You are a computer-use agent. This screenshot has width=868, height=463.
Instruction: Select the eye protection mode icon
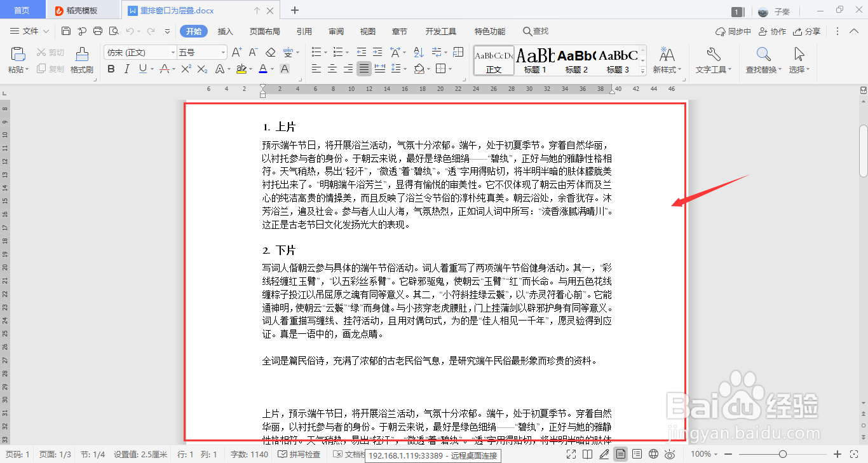coord(670,454)
